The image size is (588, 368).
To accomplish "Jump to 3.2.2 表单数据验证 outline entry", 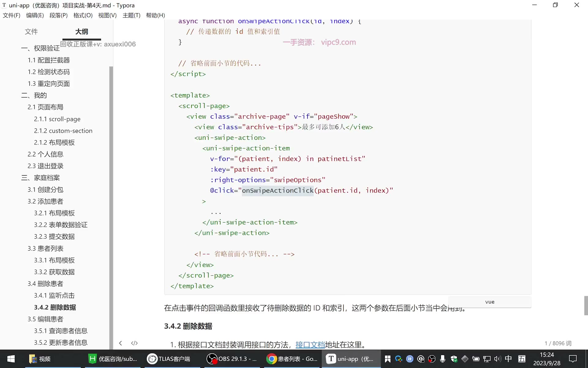I will (x=61, y=225).
